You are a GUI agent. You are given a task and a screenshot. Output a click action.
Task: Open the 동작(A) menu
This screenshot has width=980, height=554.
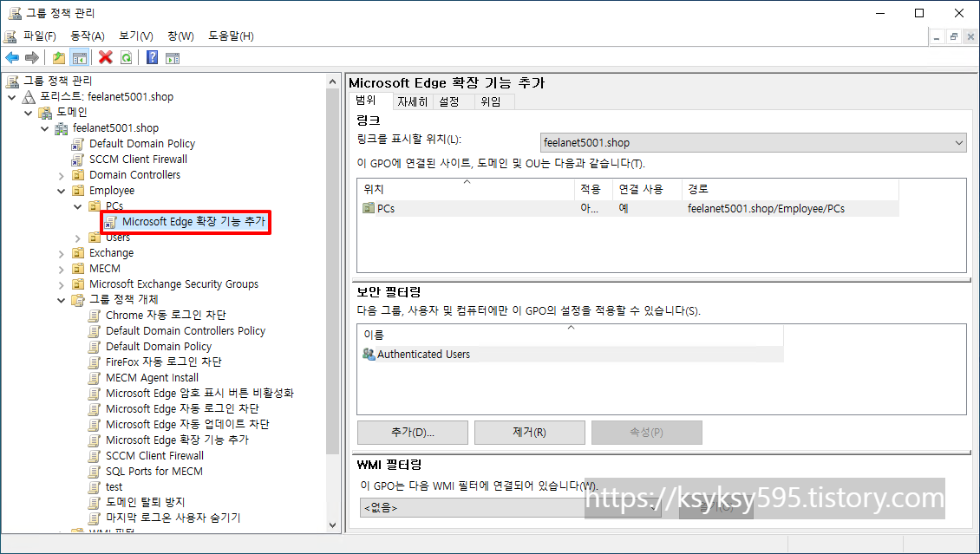(x=88, y=36)
